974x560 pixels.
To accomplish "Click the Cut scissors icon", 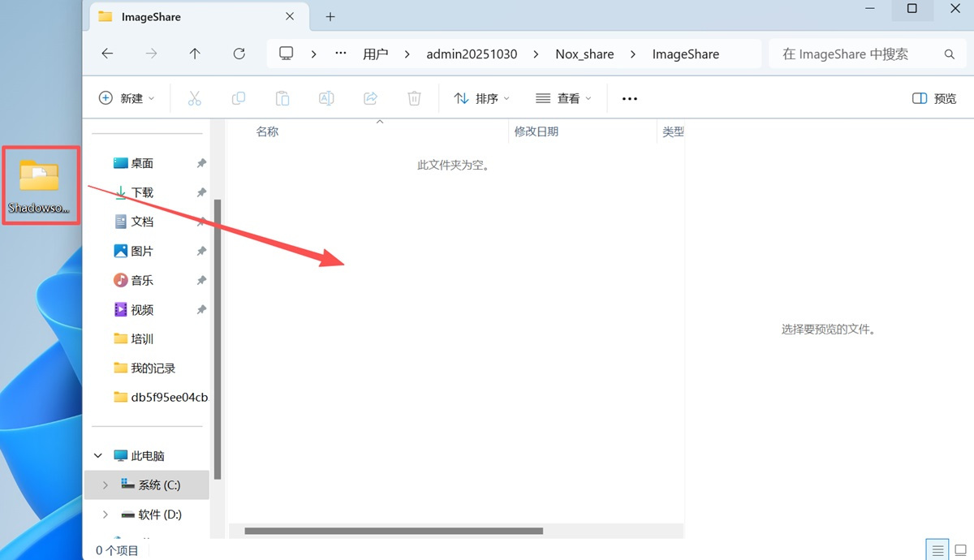I will [x=194, y=98].
